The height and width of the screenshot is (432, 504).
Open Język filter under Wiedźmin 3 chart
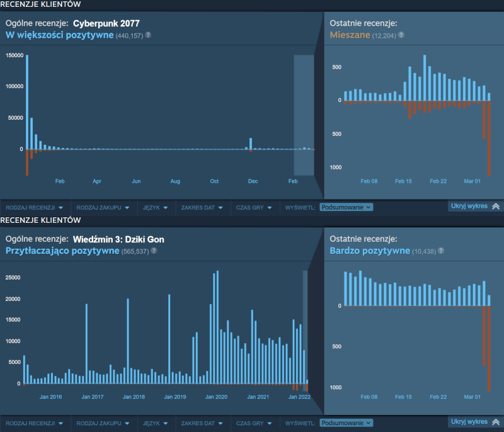tap(154, 423)
